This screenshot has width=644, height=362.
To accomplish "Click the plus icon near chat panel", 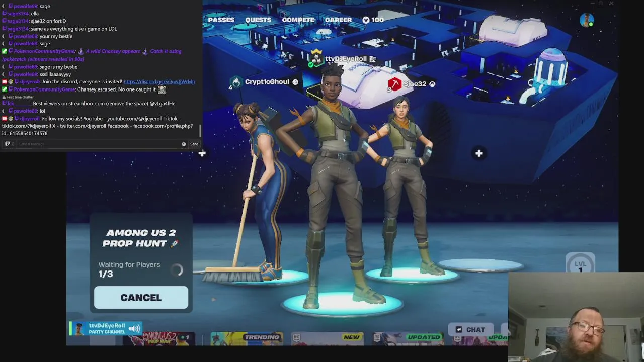I will (x=202, y=153).
